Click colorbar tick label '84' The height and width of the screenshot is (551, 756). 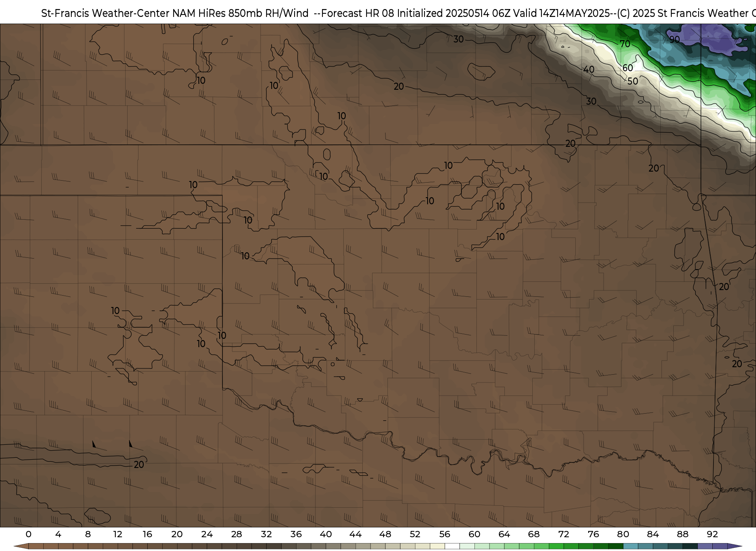point(652,534)
